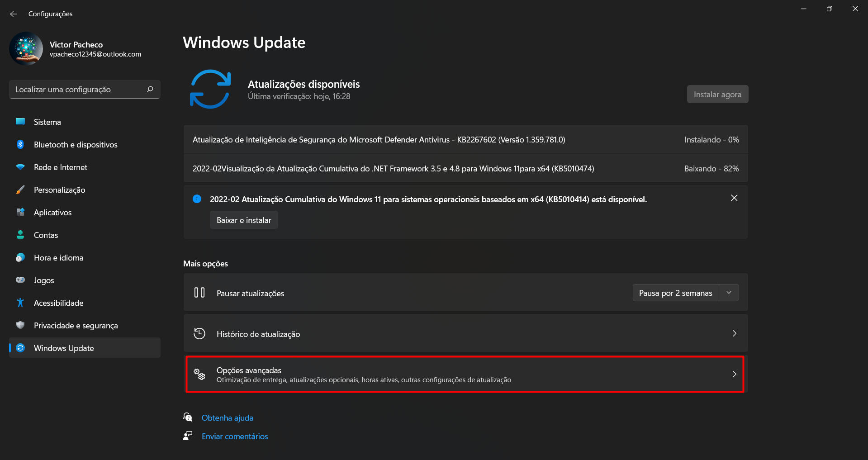Click the Instalar agora button

[x=717, y=94]
